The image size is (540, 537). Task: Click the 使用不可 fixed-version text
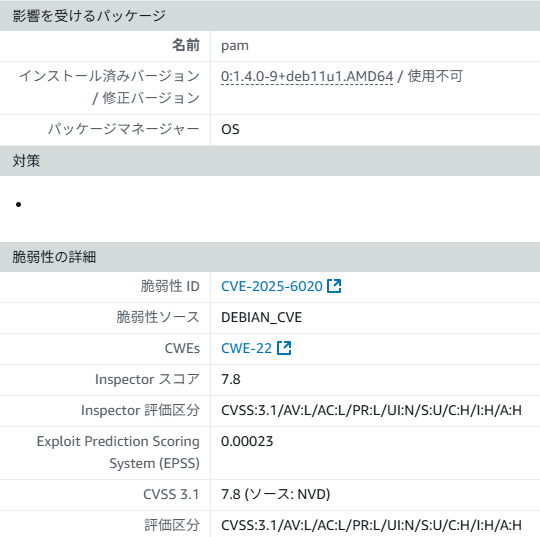[x=435, y=76]
